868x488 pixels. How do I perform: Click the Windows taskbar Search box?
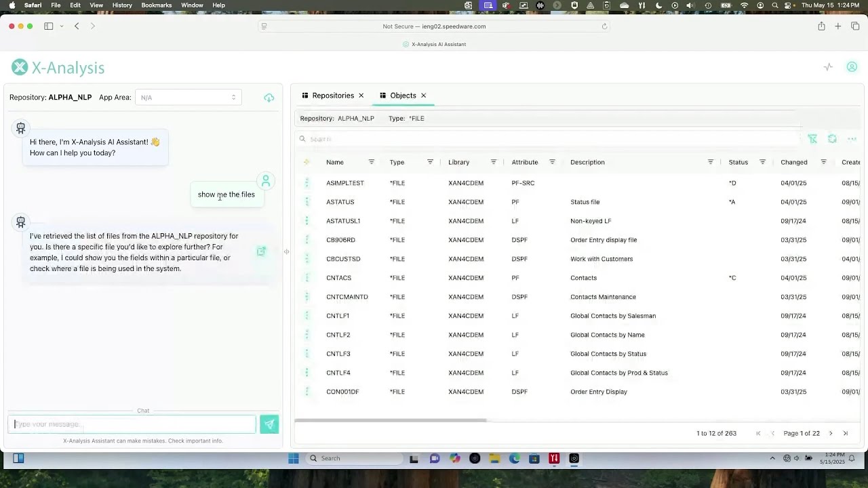click(x=353, y=458)
